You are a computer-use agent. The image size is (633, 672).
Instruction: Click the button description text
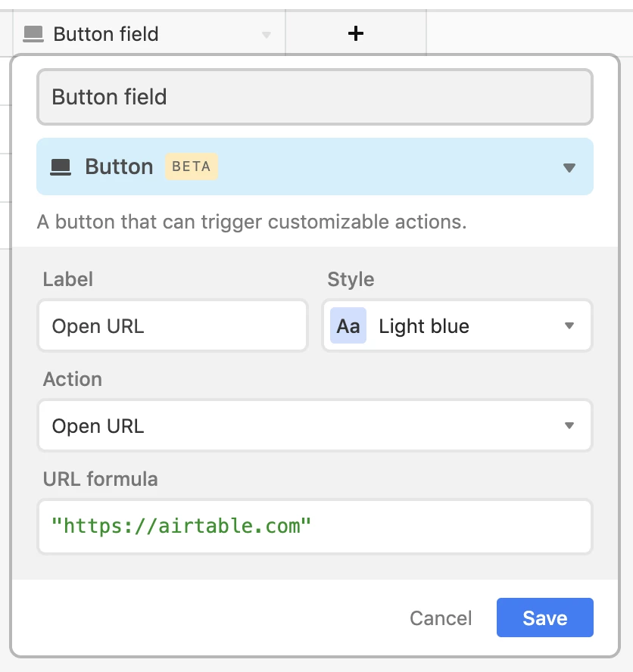tap(251, 222)
